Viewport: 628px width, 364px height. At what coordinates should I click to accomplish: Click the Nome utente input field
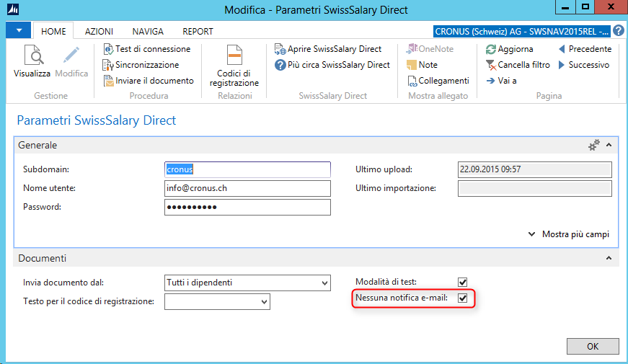[247, 189]
